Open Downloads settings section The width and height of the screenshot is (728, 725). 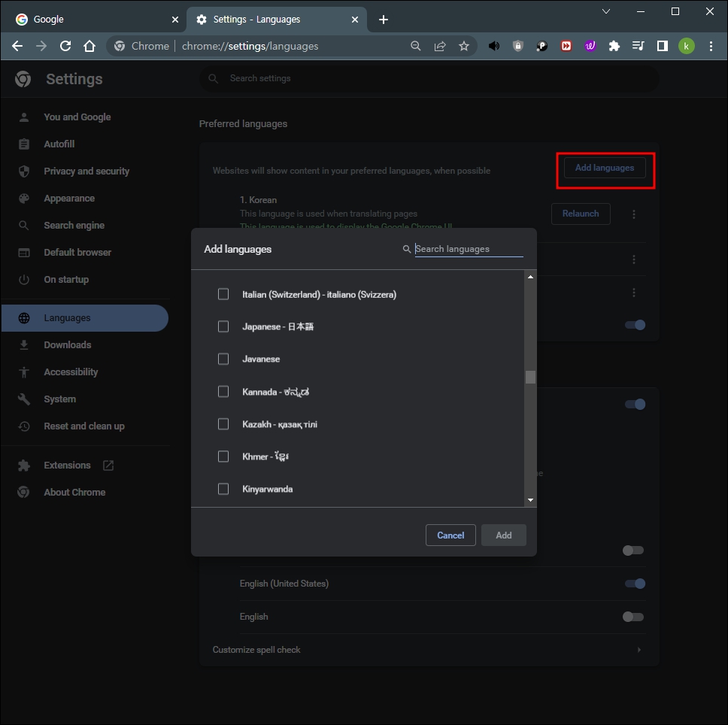[68, 345]
